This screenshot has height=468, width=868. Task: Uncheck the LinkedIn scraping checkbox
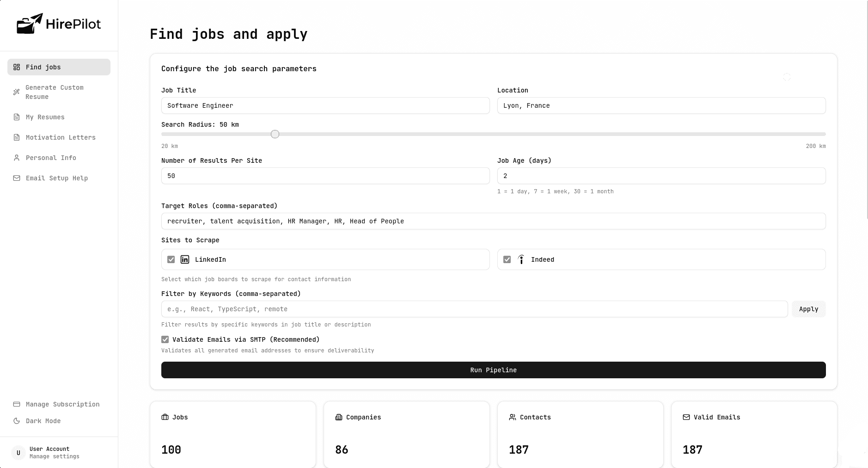(171, 259)
